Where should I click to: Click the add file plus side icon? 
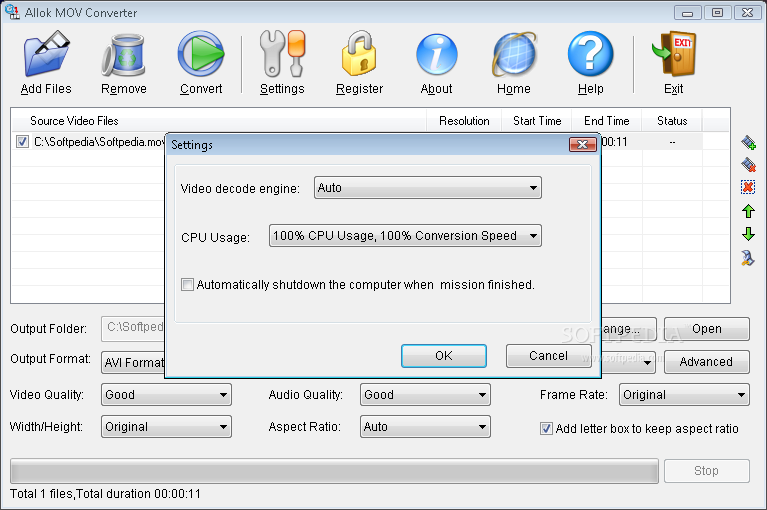(x=748, y=142)
